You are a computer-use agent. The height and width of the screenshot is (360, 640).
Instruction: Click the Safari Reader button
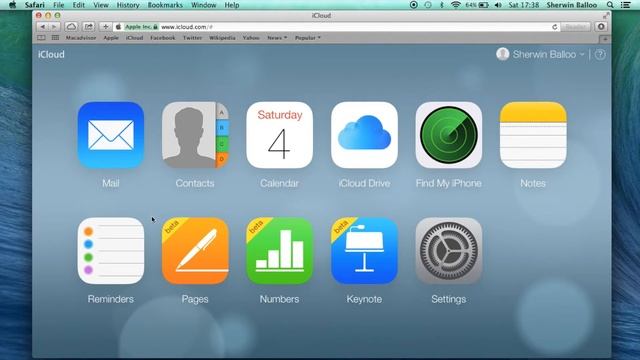tap(576, 27)
